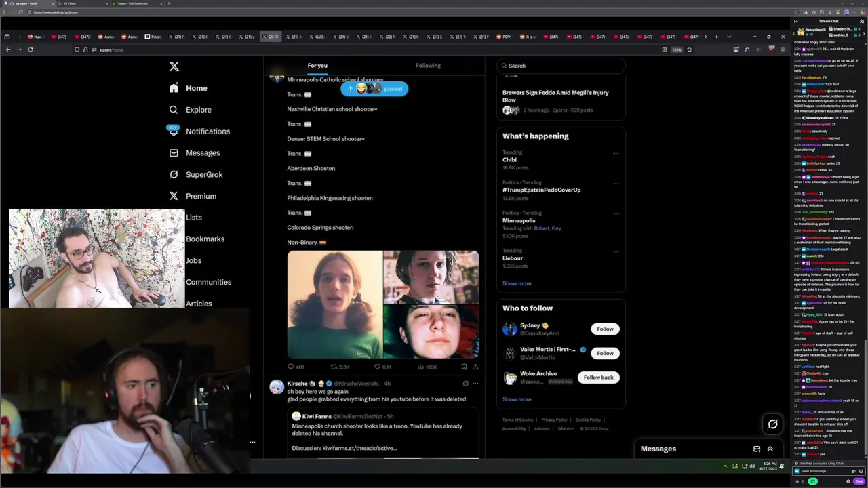Switch to the Following tab
The width and height of the screenshot is (868, 488).
click(428, 66)
